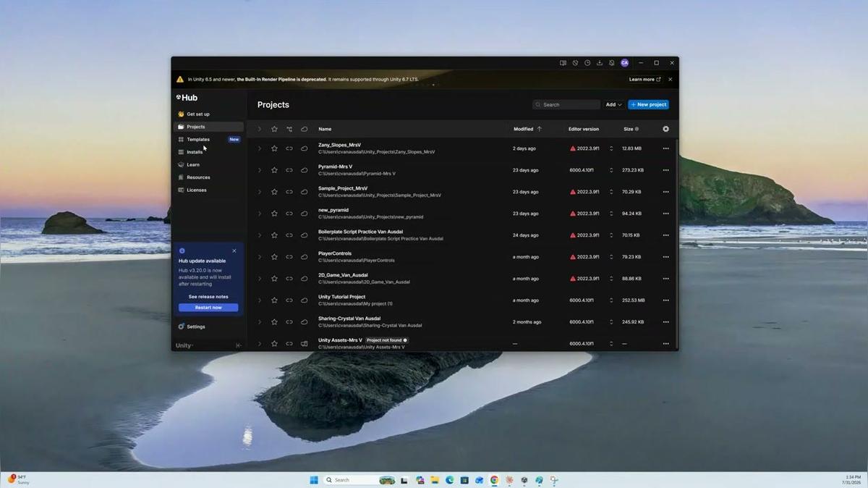
Task: Click the cloud column header icon
Action: 305,129
